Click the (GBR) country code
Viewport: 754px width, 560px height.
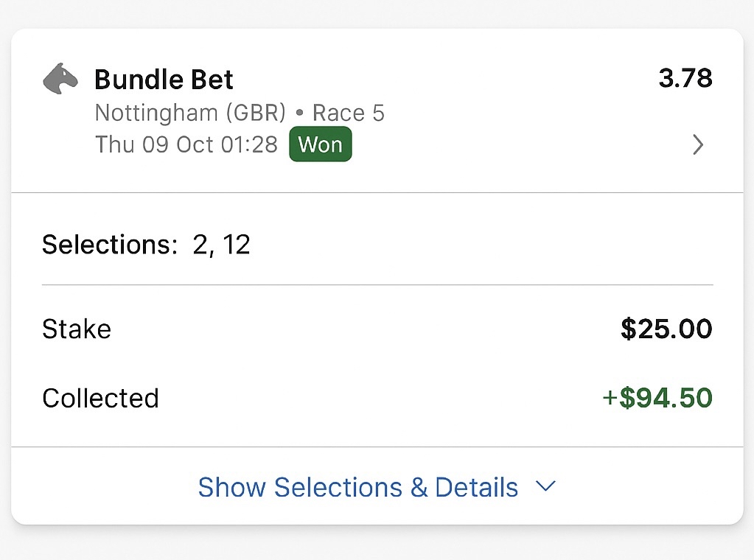pyautogui.click(x=254, y=113)
